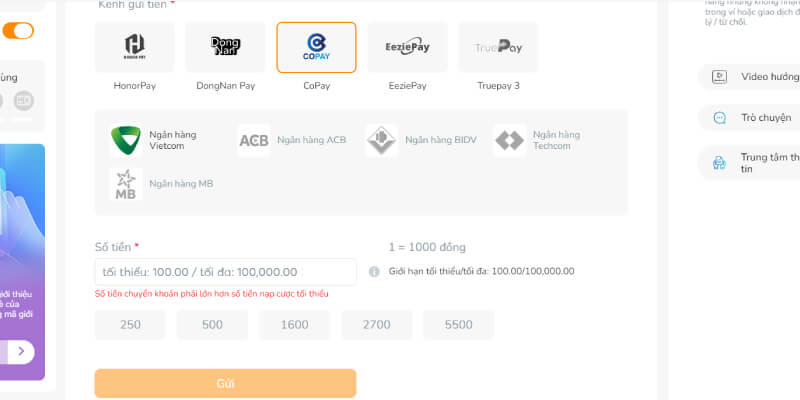Choose Ngân hàng MB bank
This screenshot has height=400, width=800.
click(x=162, y=184)
